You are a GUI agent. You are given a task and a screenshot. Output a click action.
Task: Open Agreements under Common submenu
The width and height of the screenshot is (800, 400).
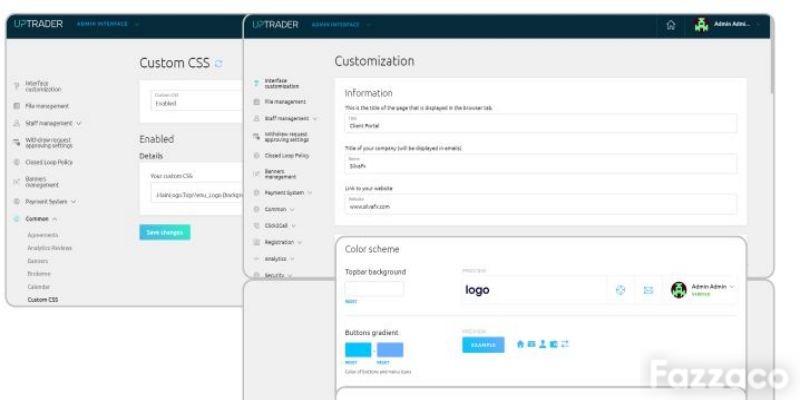tap(42, 235)
